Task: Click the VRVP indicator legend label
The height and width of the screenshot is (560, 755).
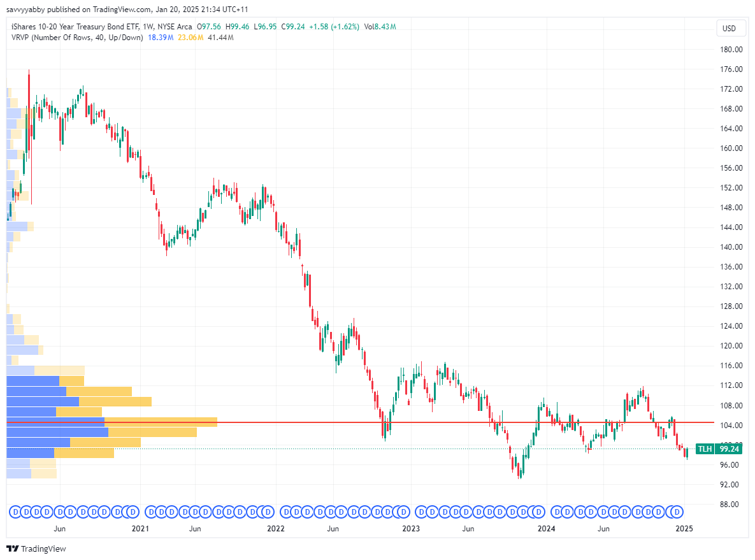Action: (x=77, y=38)
